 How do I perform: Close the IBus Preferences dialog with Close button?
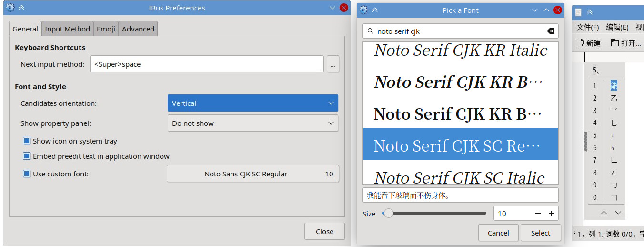(324, 231)
